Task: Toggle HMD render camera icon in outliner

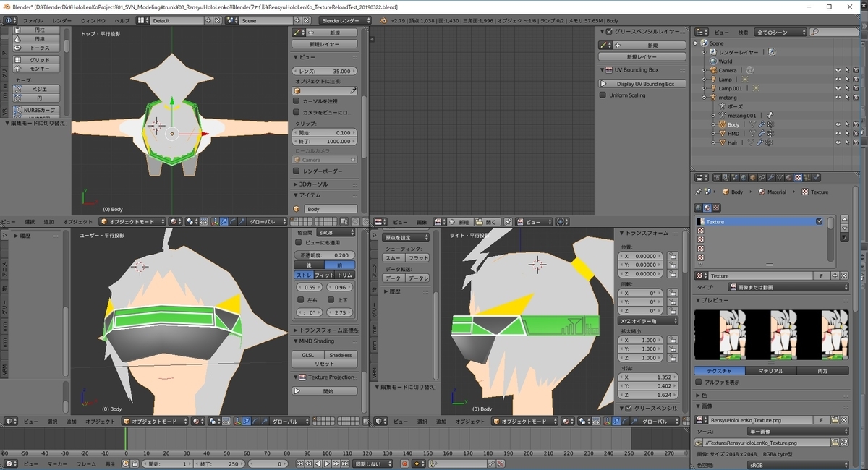Action: (856, 134)
